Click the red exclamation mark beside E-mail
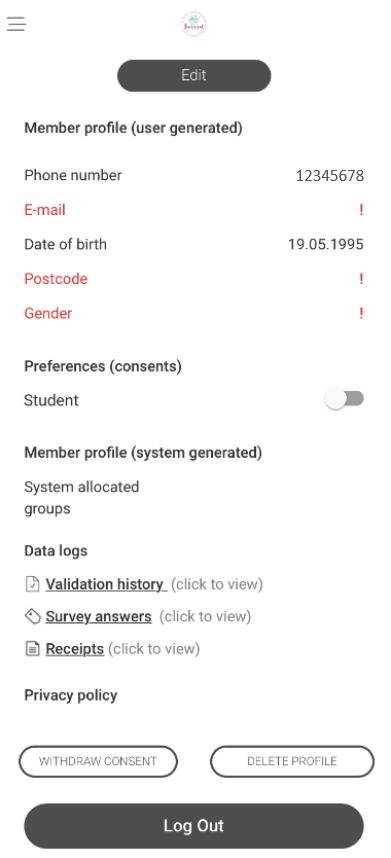 (361, 210)
